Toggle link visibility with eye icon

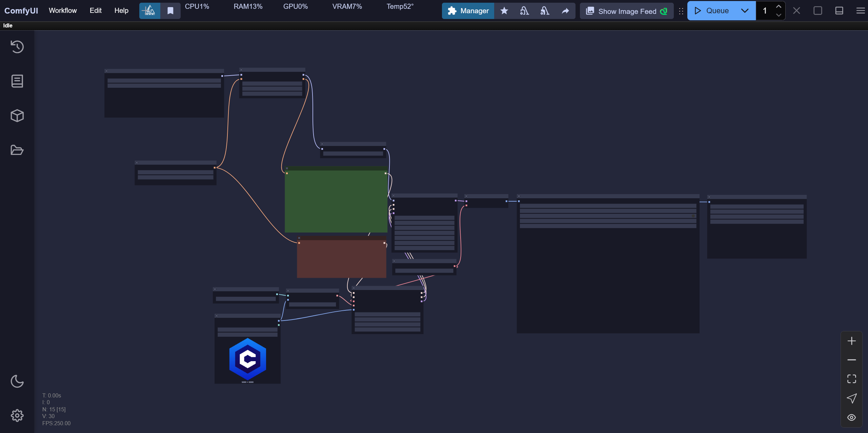pos(851,417)
